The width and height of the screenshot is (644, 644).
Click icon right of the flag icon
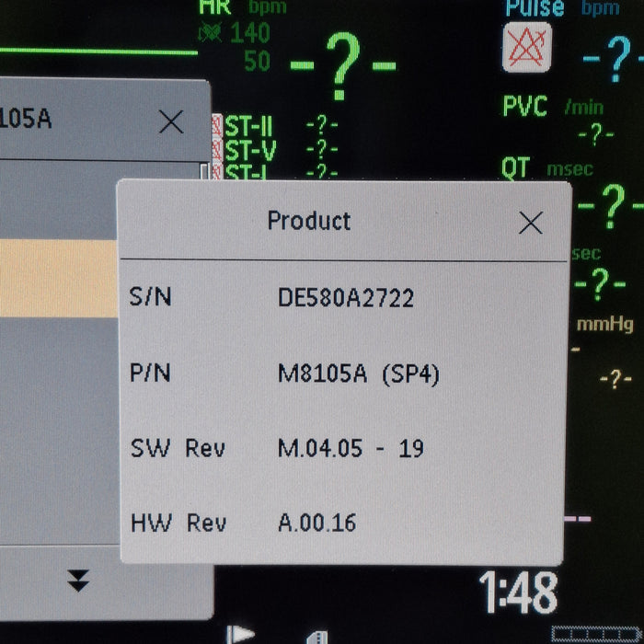tap(317, 637)
